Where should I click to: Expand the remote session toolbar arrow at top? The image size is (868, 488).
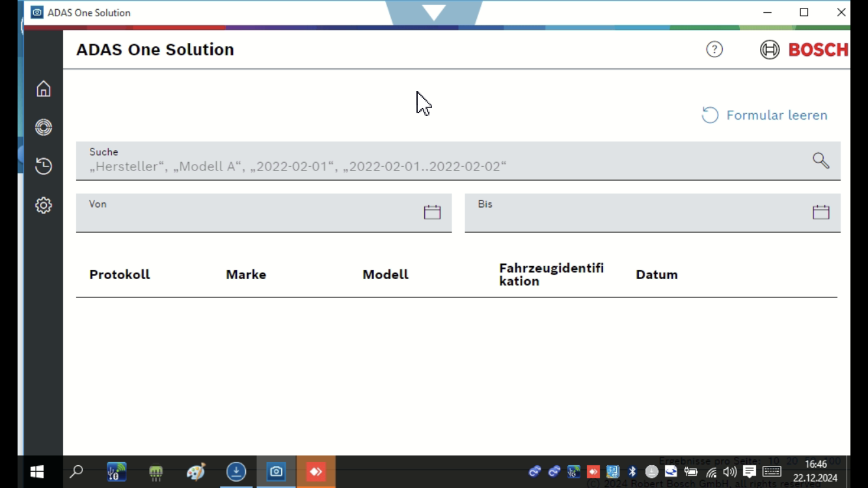point(434,12)
